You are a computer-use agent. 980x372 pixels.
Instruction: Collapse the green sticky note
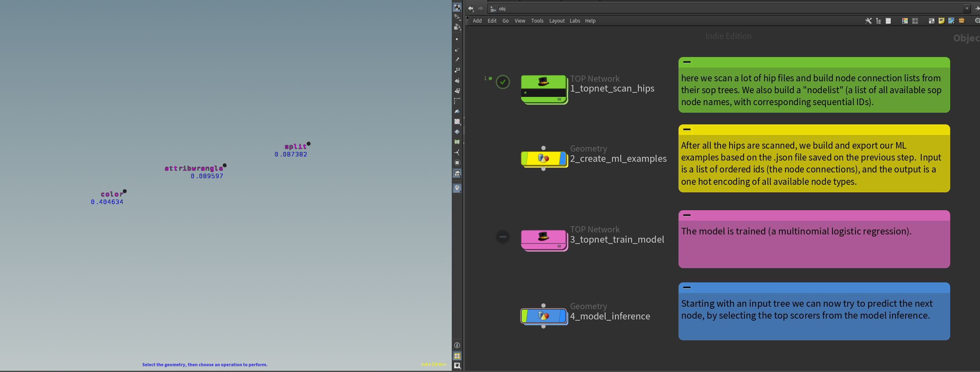point(686,62)
